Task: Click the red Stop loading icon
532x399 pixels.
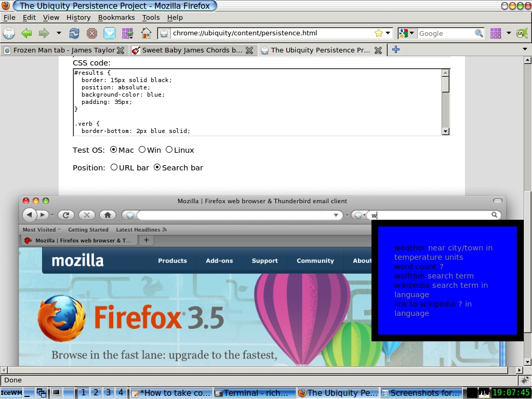Action: [91, 33]
